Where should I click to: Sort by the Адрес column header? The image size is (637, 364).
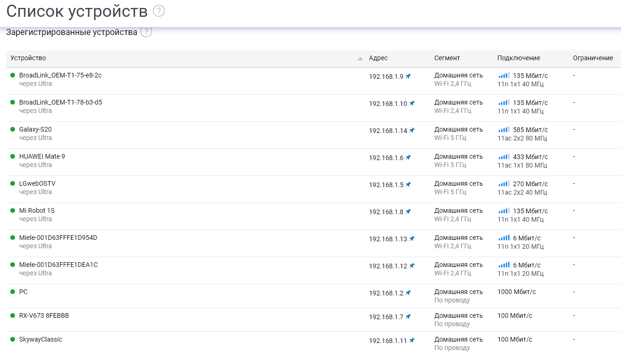(x=378, y=58)
